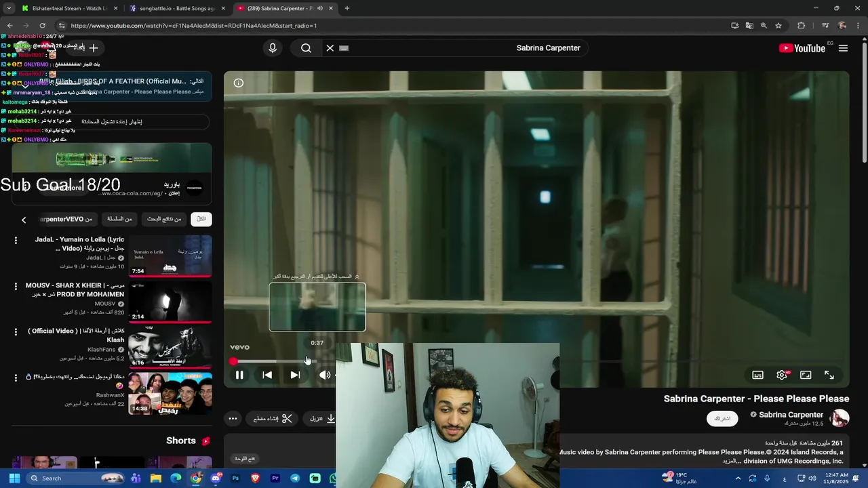This screenshot has width=868, height=488.
Task: Search by voice using the microphone icon
Action: 273,48
